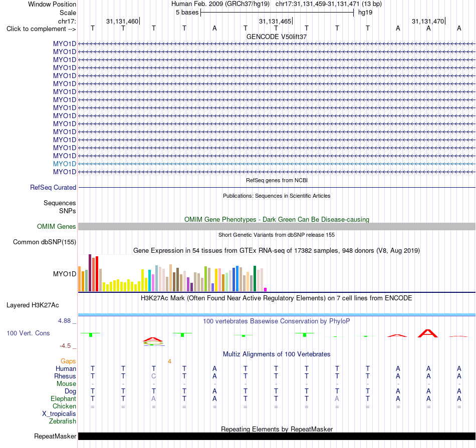Click the RefSeq Curated intron line
The width and height of the screenshot is (476, 448).
point(277,187)
